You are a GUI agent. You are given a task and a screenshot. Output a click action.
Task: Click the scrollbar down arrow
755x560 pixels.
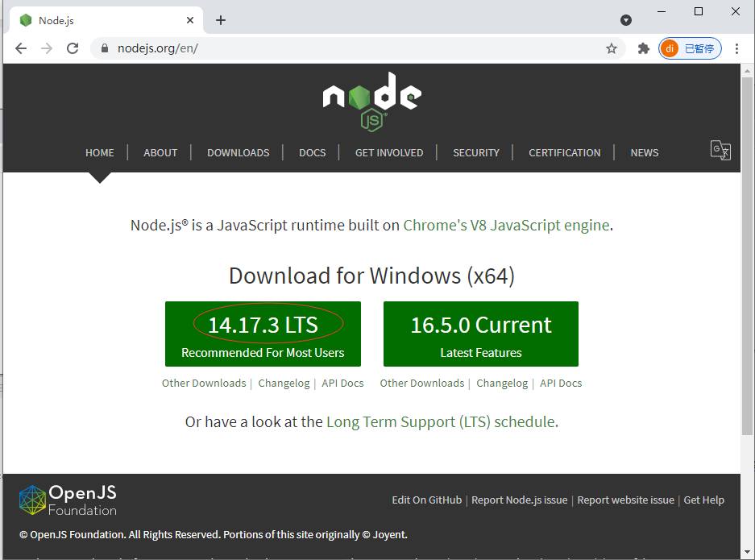coord(747,552)
